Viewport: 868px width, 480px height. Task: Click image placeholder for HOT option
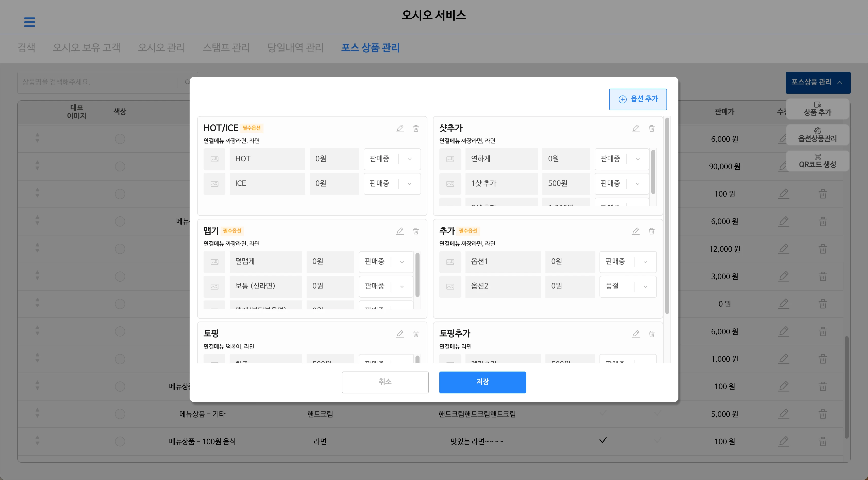click(x=214, y=159)
